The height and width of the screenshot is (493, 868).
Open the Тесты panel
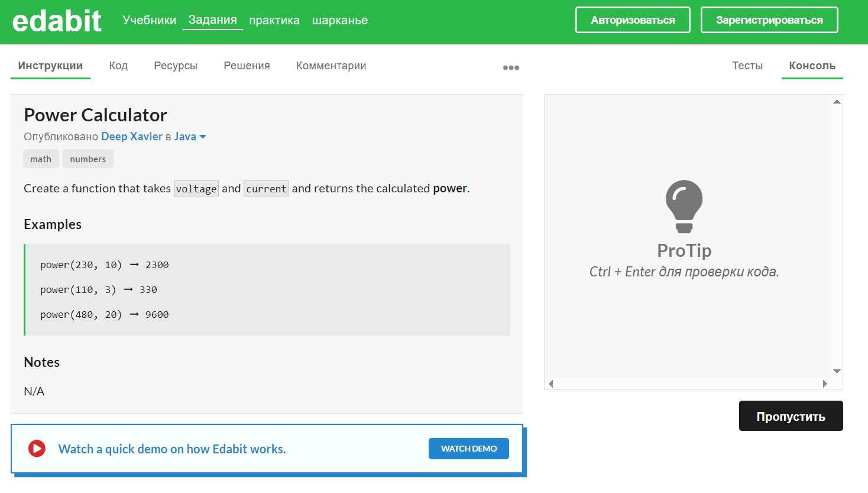pos(747,66)
